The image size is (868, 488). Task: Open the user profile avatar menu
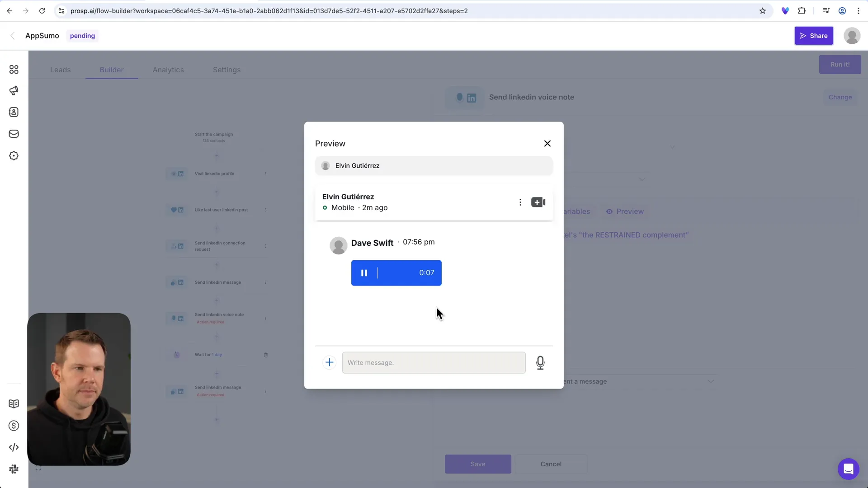pos(852,36)
